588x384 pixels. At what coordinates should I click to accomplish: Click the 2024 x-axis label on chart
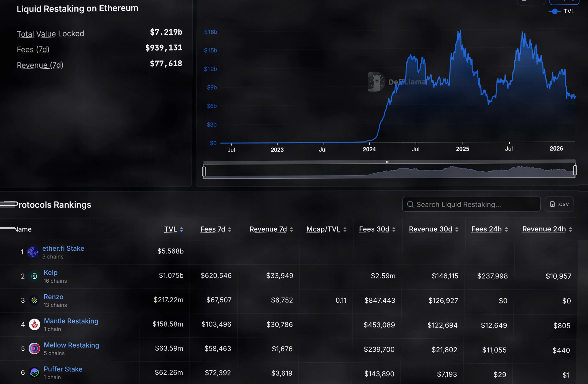click(369, 149)
